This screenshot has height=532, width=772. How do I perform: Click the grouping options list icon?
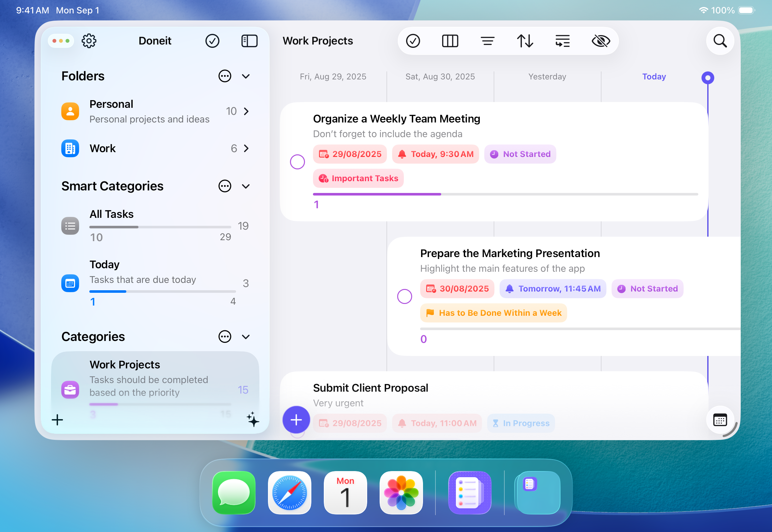pos(562,41)
